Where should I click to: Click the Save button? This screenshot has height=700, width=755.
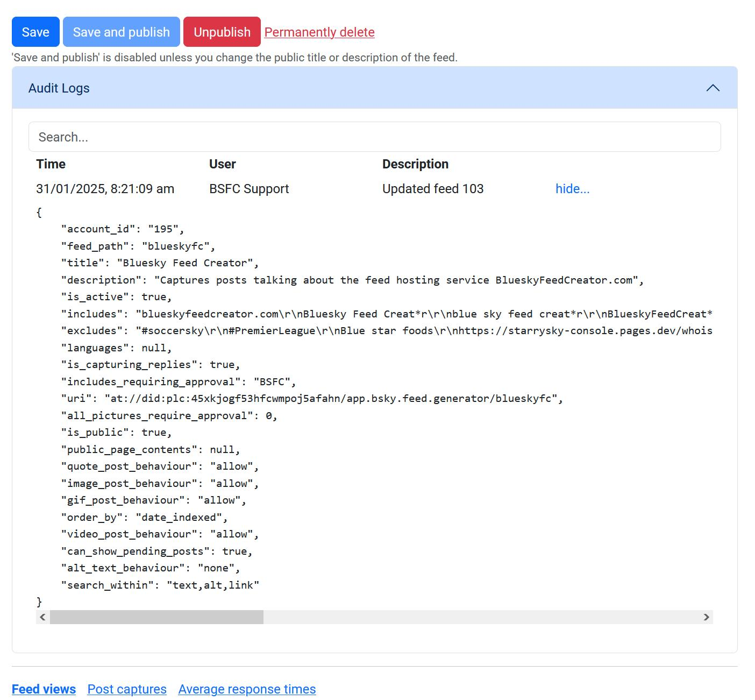click(x=35, y=32)
